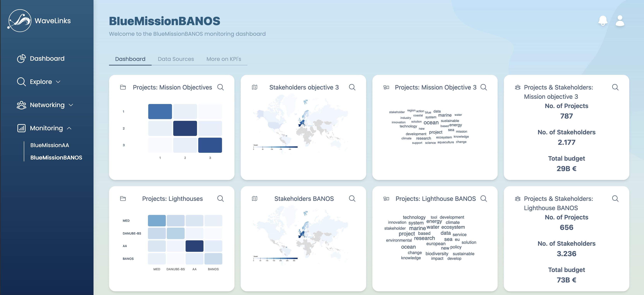Image resolution: width=644 pixels, height=295 pixels.
Task: Click the 2.177 stakeholders value
Action: tap(567, 142)
